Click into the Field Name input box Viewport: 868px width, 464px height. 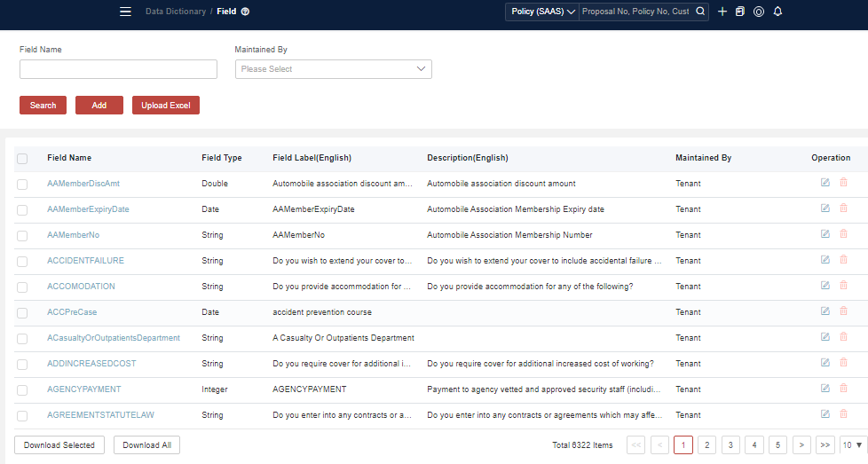118,69
